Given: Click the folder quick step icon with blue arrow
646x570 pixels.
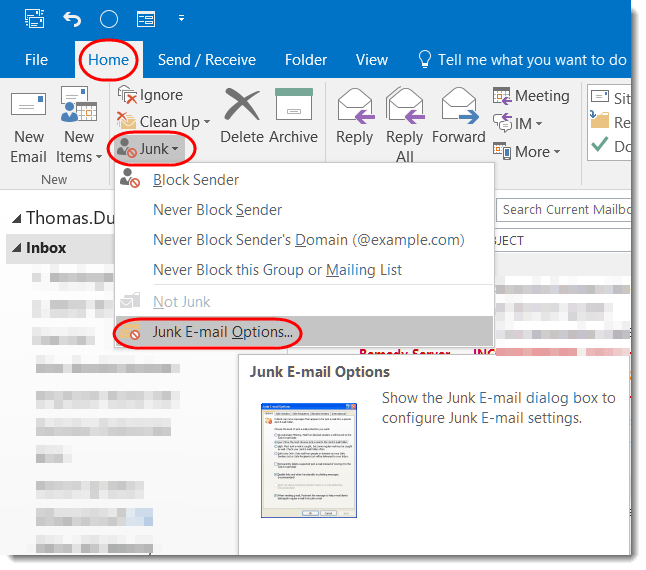Looking at the screenshot, I should coord(599,119).
